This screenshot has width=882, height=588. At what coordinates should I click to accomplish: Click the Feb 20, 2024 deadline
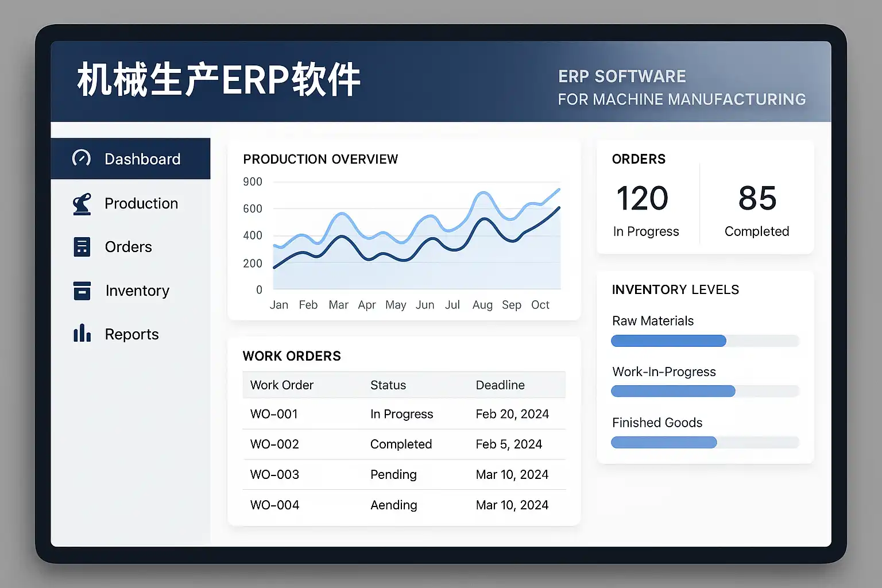pos(512,414)
